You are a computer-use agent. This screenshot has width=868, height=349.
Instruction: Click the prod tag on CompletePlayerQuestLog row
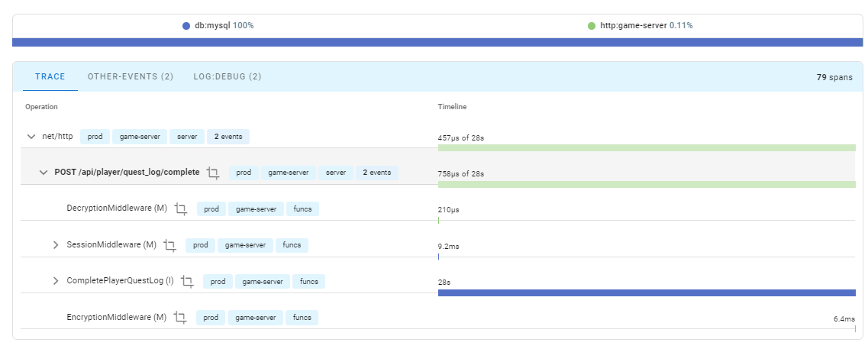tap(218, 282)
